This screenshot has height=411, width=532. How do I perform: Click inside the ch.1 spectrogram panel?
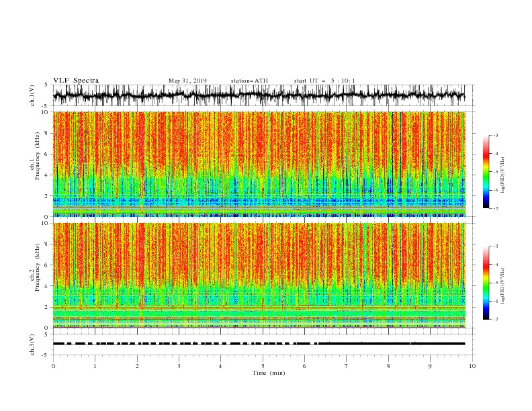click(259, 164)
